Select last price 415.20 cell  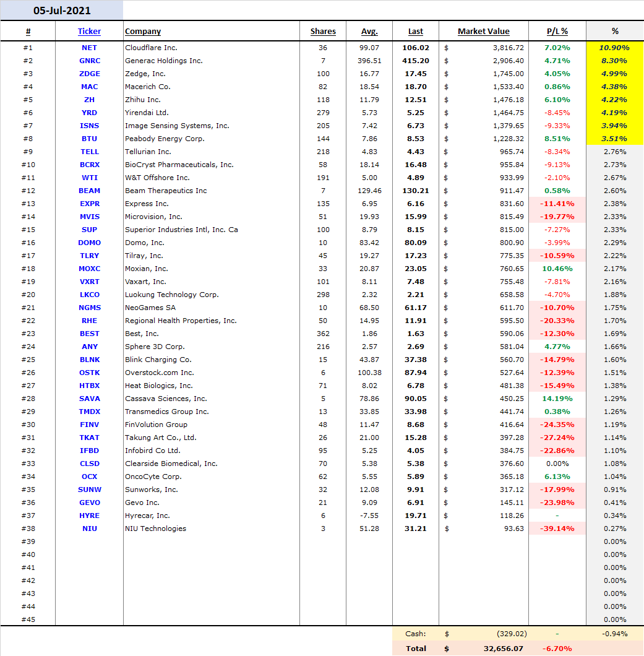[x=415, y=61]
